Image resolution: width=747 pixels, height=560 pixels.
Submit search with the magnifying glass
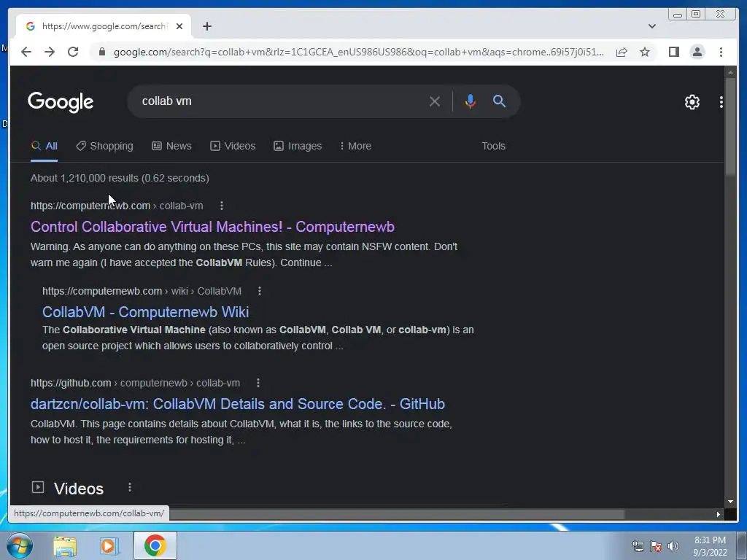pyautogui.click(x=499, y=101)
